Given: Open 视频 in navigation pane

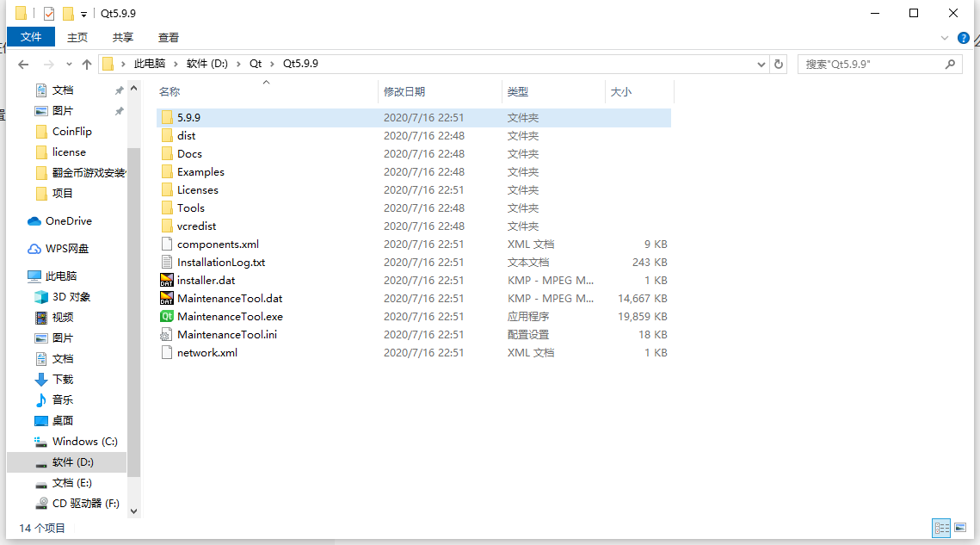Looking at the screenshot, I should [63, 317].
